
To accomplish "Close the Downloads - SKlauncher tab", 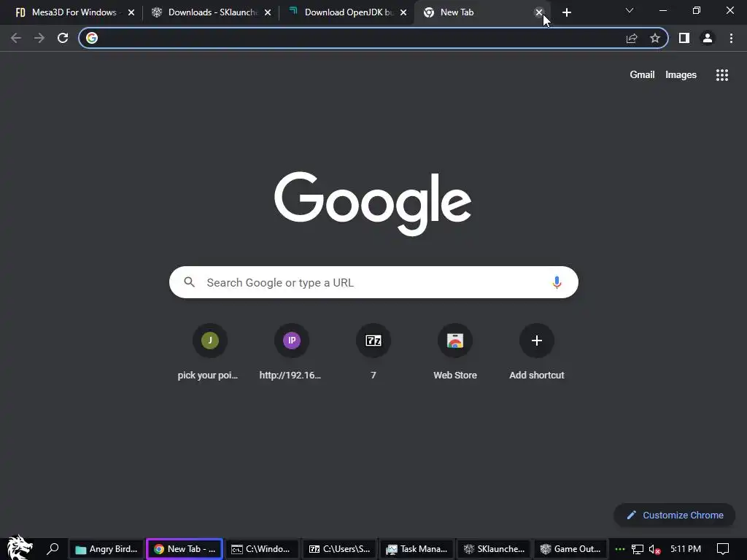I will click(x=268, y=12).
